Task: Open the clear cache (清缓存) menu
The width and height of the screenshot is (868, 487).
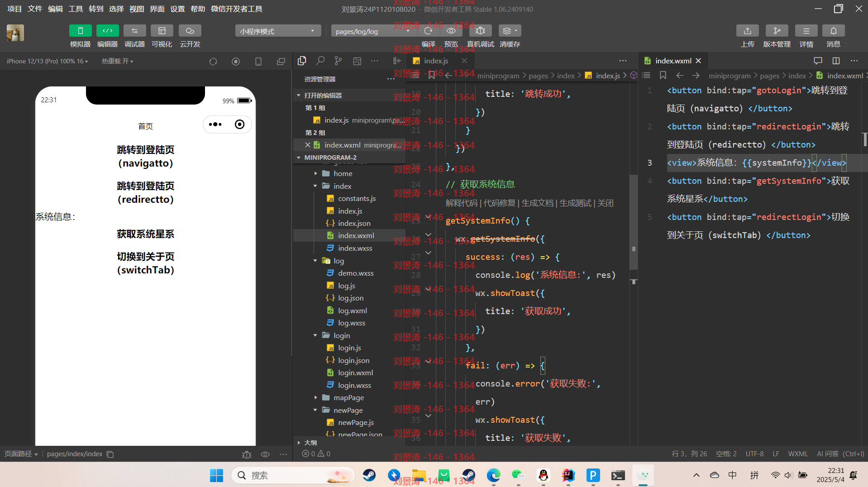Action: [x=510, y=31]
